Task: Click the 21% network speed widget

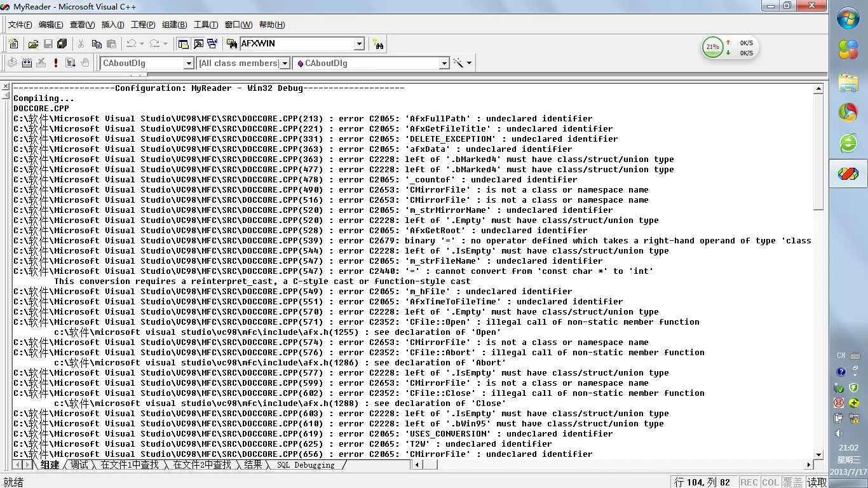Action: point(729,48)
